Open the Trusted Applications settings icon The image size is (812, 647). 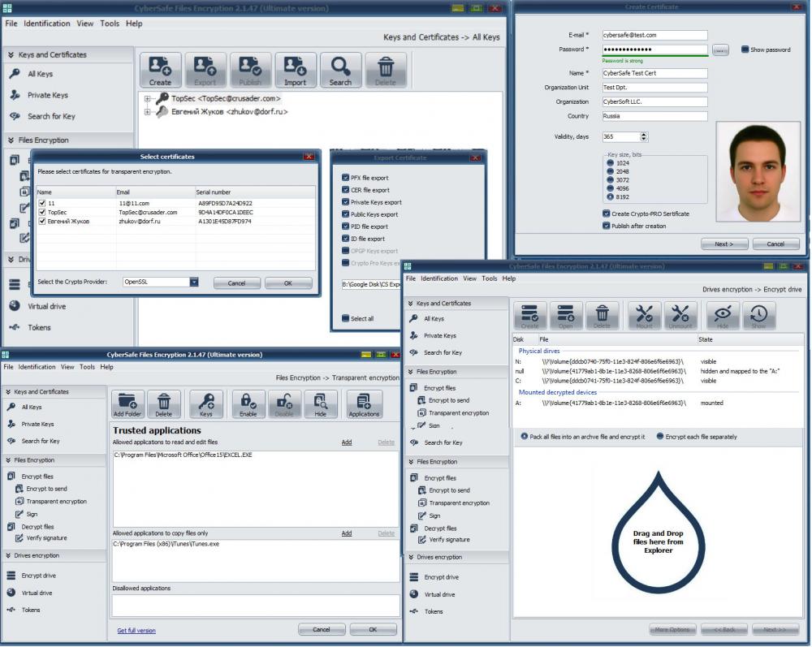click(x=364, y=403)
